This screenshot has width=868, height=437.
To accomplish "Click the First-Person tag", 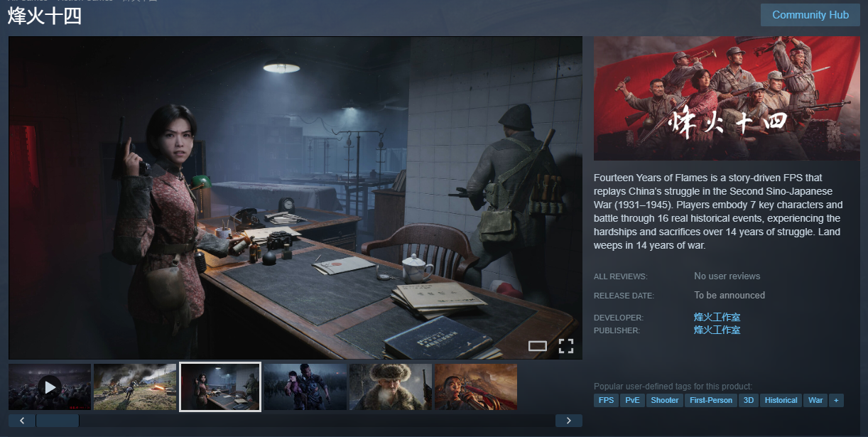I will 711,401.
